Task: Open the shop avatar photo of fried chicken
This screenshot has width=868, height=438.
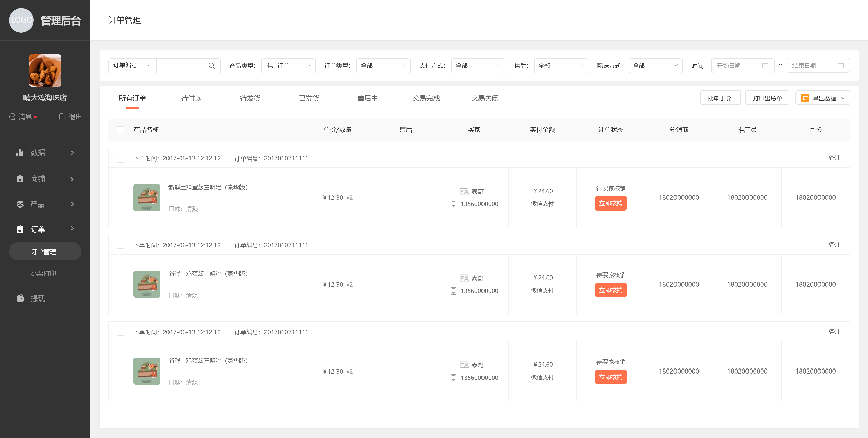Action: click(45, 71)
